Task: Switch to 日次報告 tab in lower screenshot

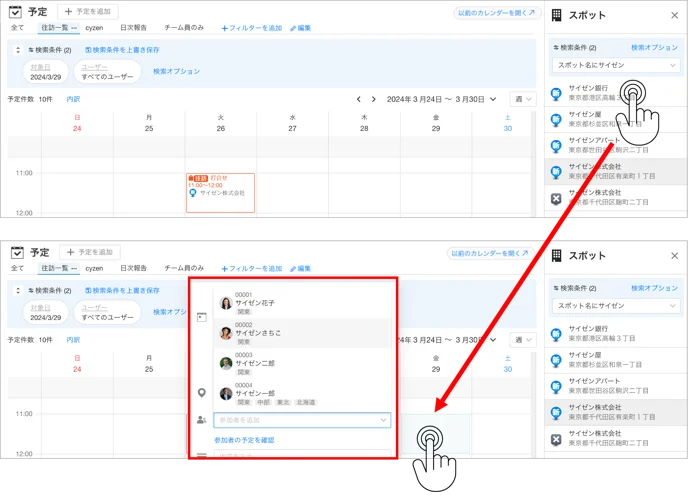Action: coord(133,268)
